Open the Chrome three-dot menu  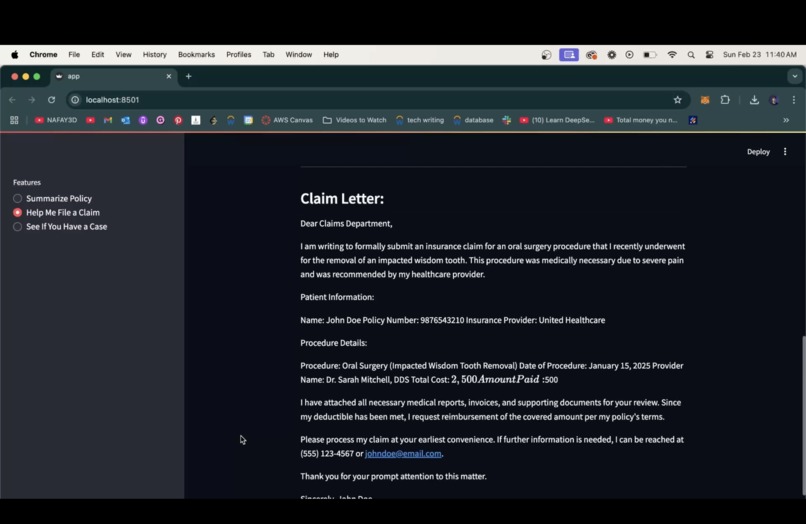click(x=794, y=100)
